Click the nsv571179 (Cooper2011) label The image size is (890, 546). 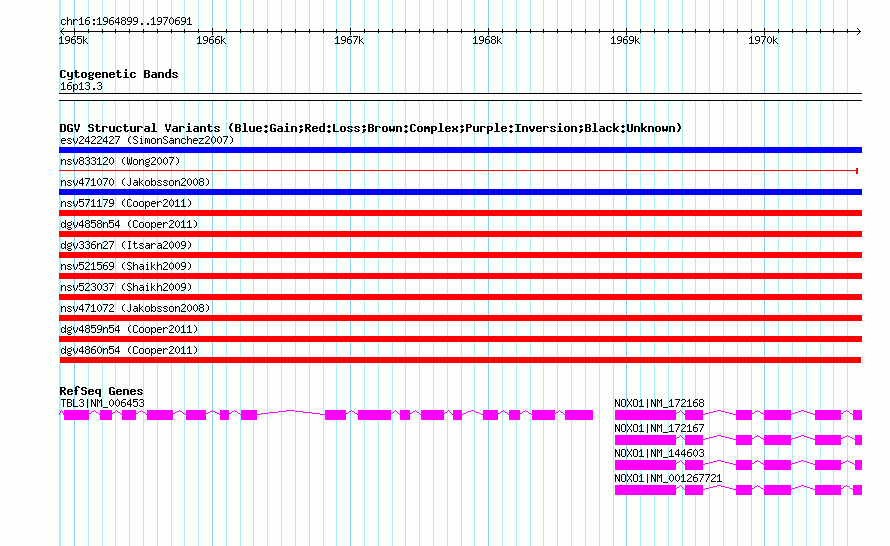(126, 203)
